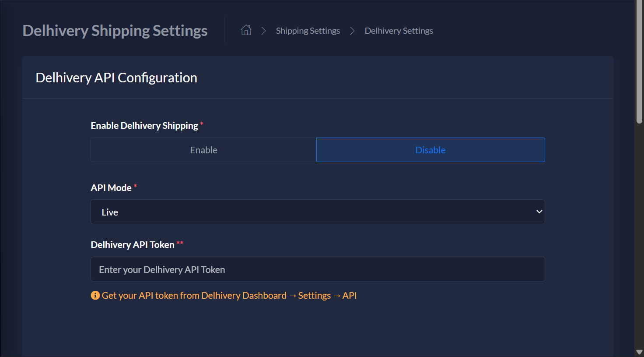
Task: Click the scrollbar down arrow
Action: tap(639, 352)
